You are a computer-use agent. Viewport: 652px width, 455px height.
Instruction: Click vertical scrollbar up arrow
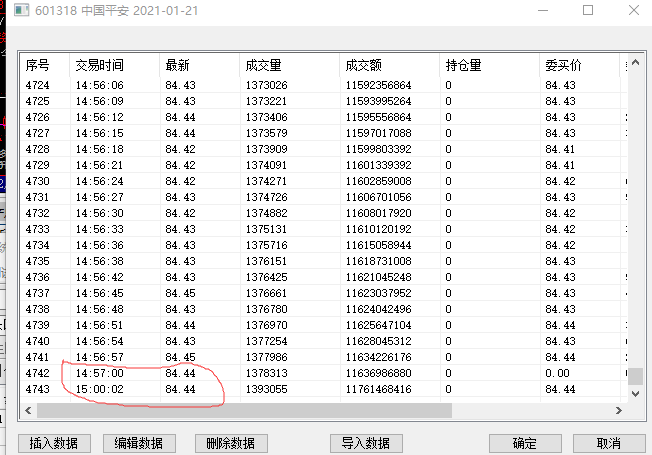(635, 63)
